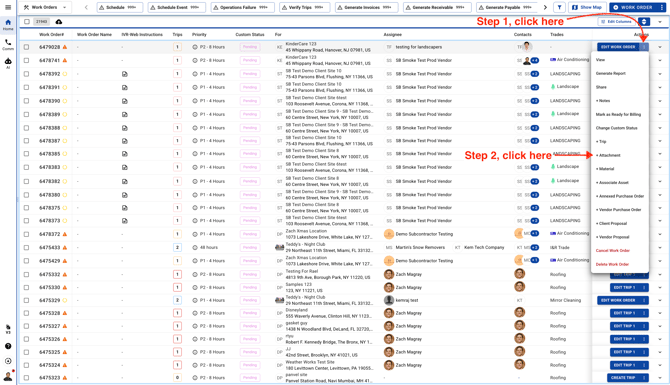Check the box for work order 6475433

click(26, 247)
